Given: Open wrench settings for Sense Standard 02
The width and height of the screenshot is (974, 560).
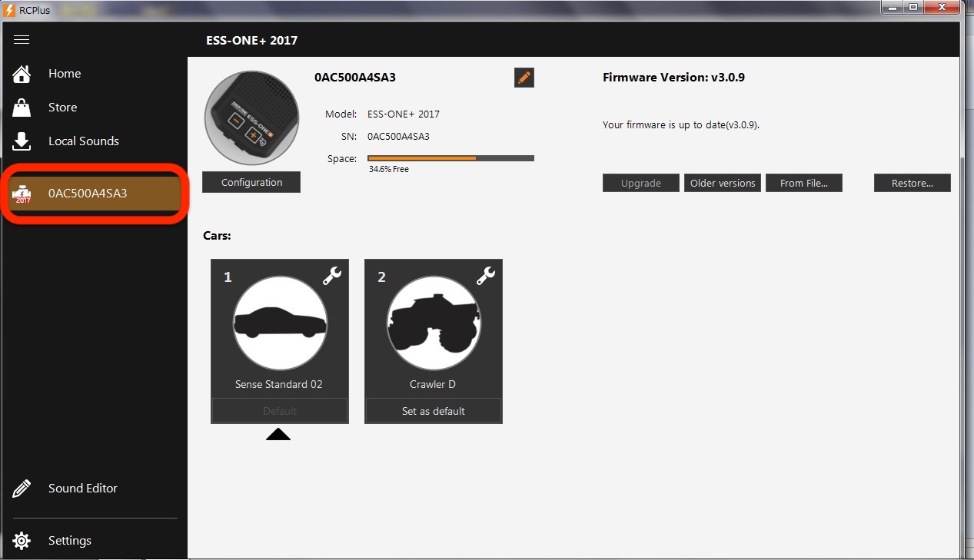Looking at the screenshot, I should 332,277.
